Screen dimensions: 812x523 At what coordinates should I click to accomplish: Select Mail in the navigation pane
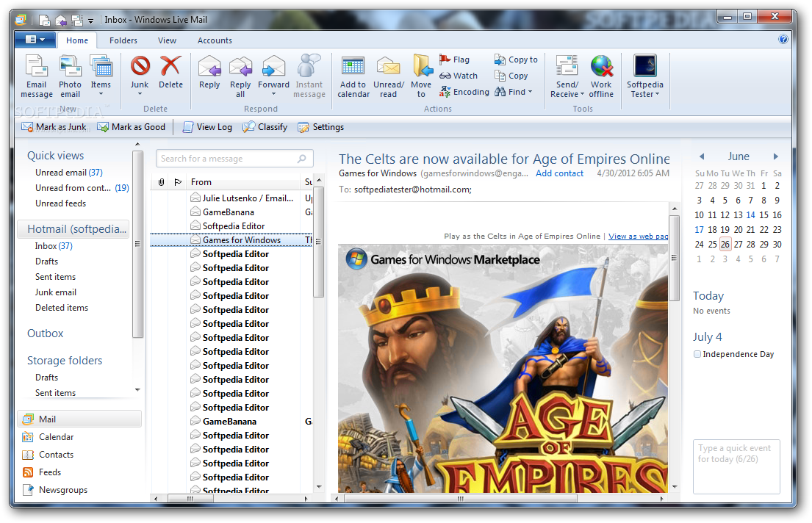[x=80, y=419]
